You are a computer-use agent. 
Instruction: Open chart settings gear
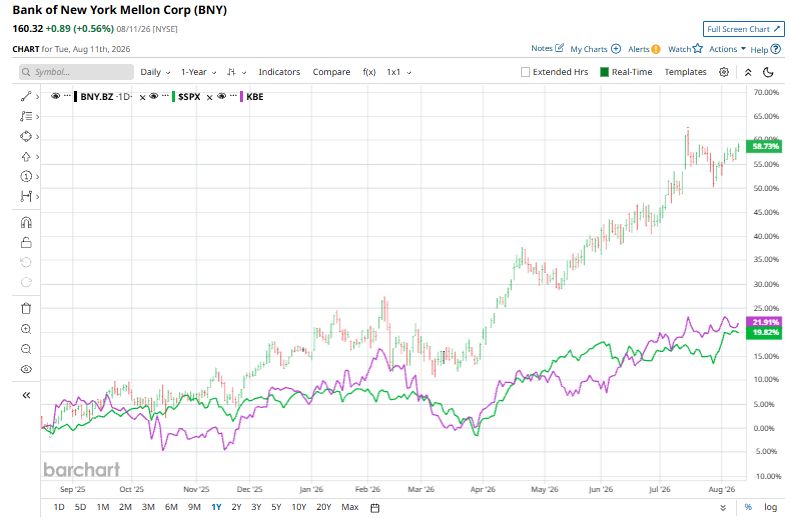pyautogui.click(x=724, y=72)
